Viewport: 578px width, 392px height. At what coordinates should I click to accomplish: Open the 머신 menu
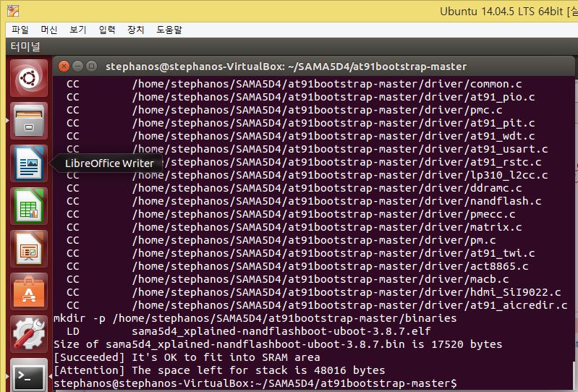[49, 30]
